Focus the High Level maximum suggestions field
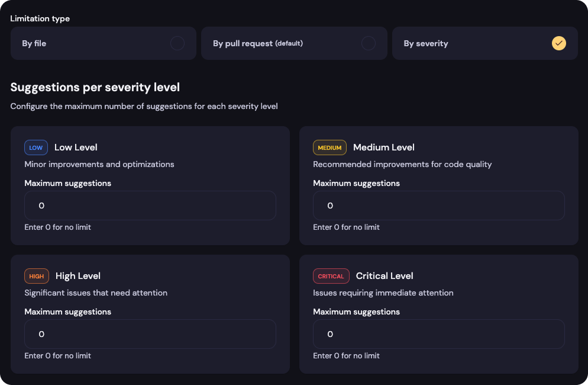 [150, 334]
